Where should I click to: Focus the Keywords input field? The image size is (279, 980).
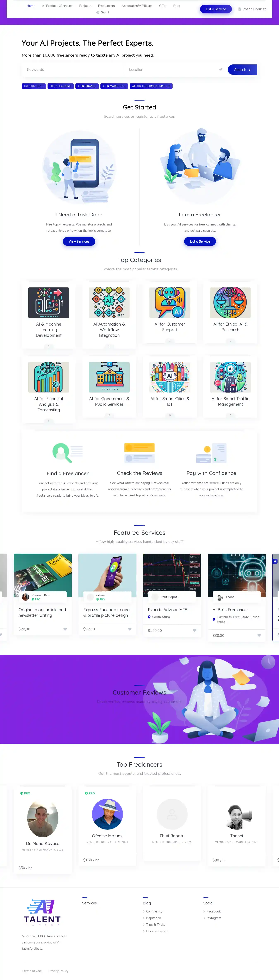[x=72, y=70]
